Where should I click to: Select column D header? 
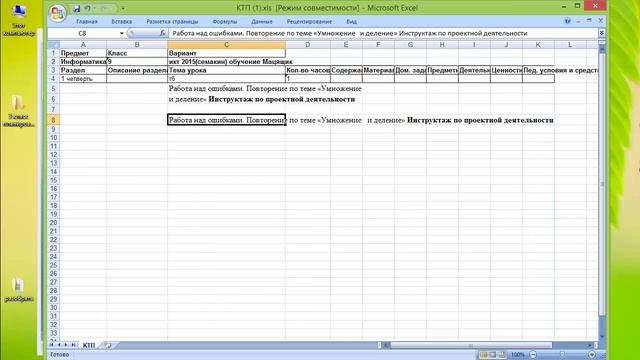tap(308, 44)
